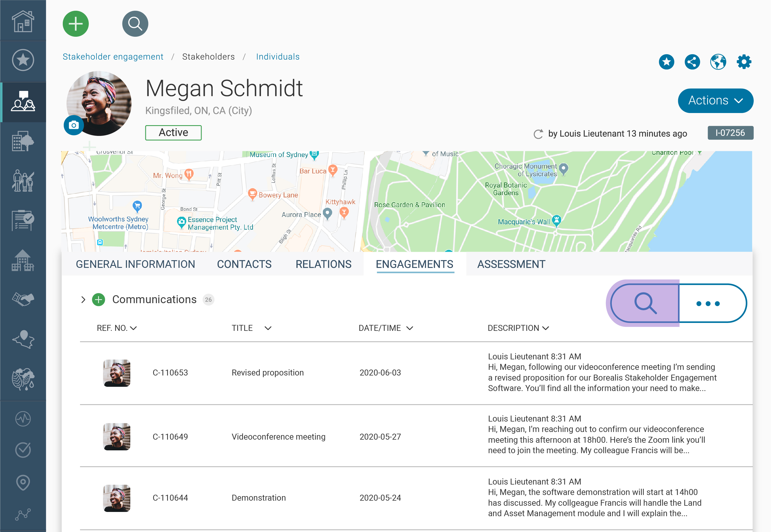Open Stakeholder engagement sidebar module icon
Viewport: 771px width, 532px height.
tap(23, 101)
